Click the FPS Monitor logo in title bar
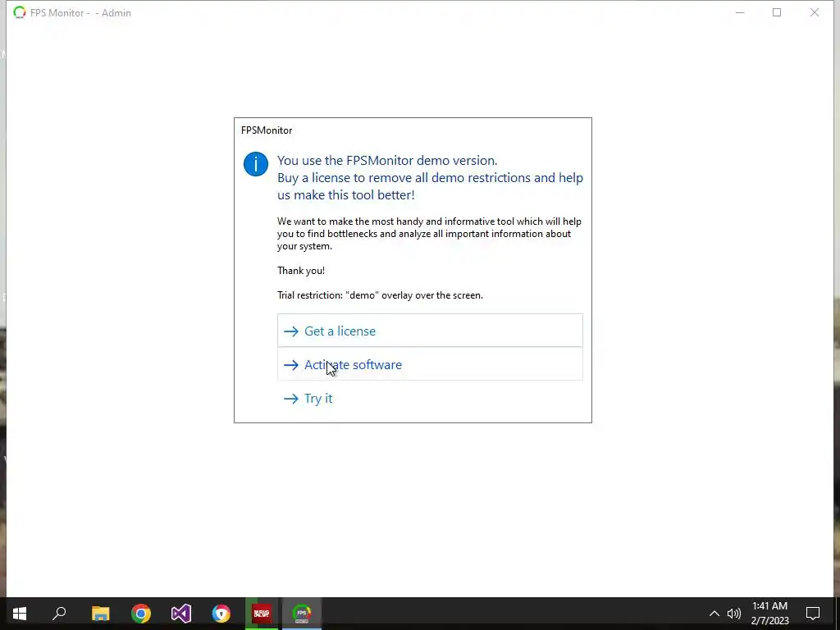 (x=20, y=12)
